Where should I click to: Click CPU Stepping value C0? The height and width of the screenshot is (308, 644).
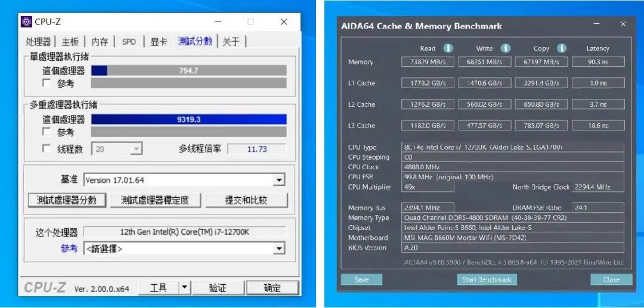point(513,157)
